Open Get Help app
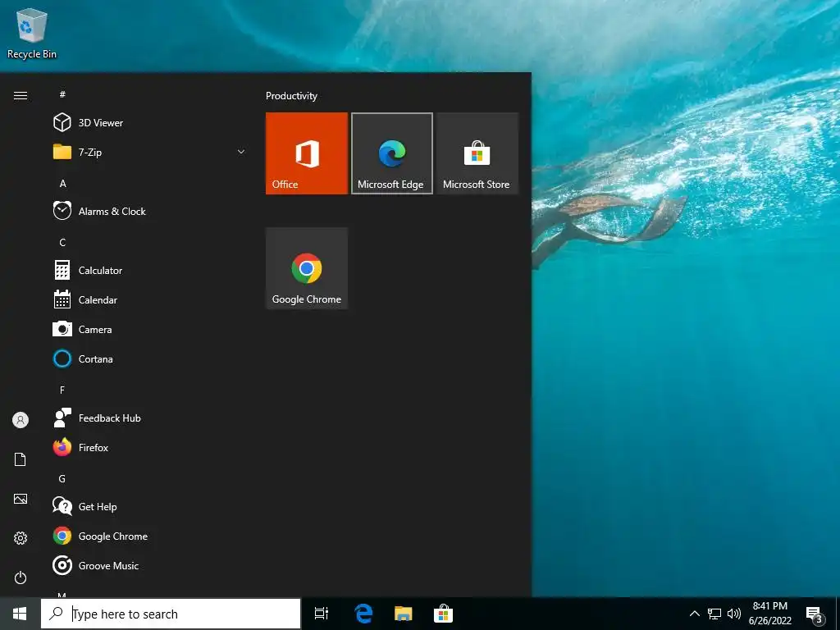 coord(150,506)
